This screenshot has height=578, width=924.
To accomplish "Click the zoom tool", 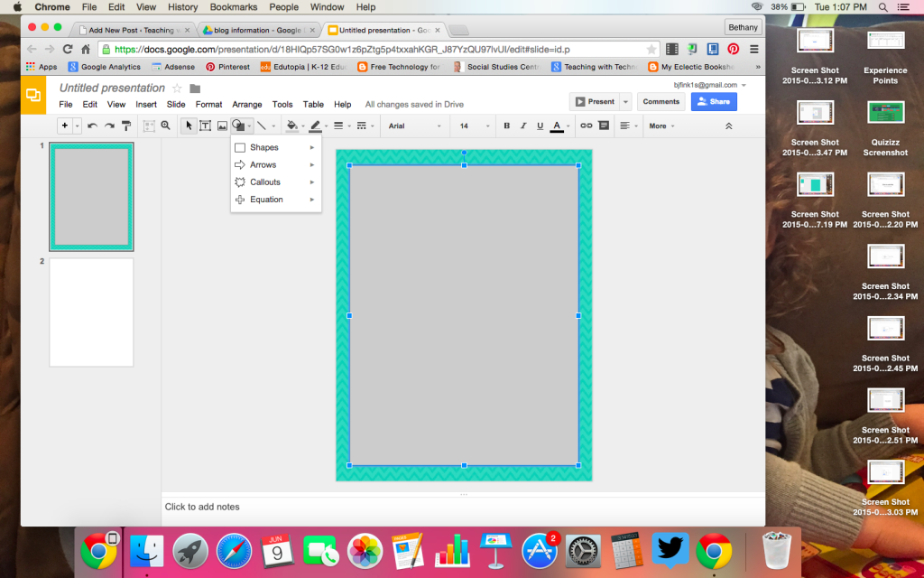I will [x=166, y=126].
